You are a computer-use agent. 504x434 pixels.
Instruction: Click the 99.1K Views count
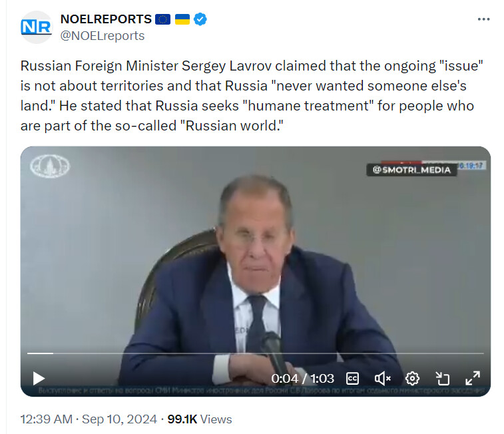click(199, 419)
